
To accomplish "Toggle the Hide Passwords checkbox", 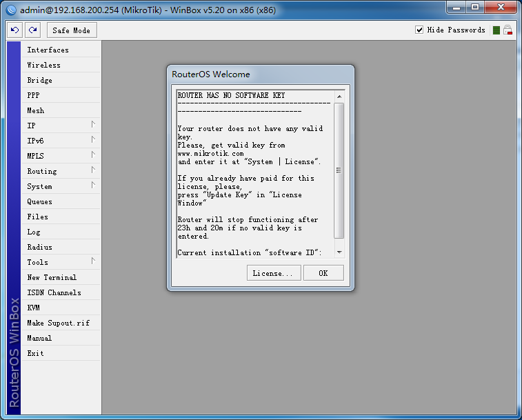I will (419, 30).
